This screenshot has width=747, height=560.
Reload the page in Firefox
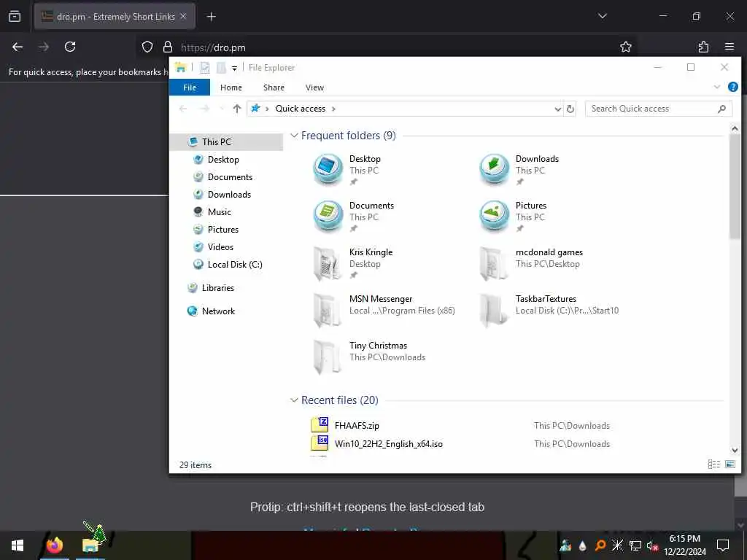click(70, 47)
